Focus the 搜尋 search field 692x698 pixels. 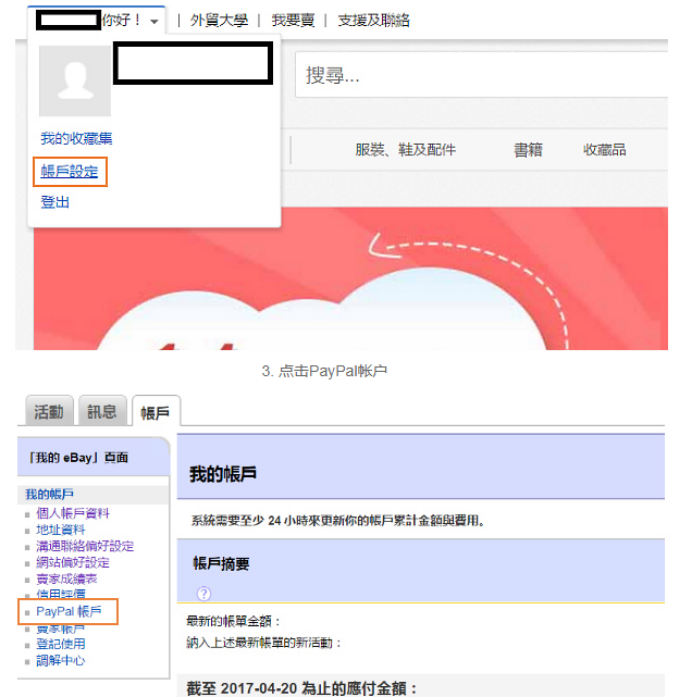(482, 75)
